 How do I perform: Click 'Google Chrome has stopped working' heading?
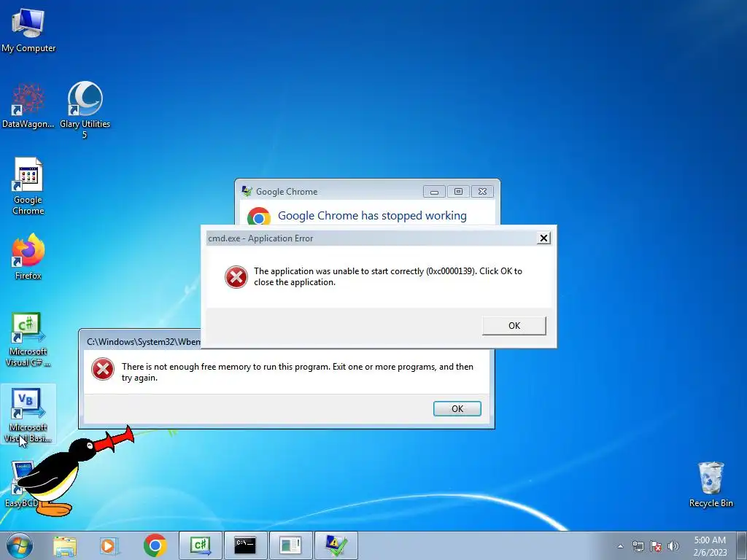click(372, 215)
